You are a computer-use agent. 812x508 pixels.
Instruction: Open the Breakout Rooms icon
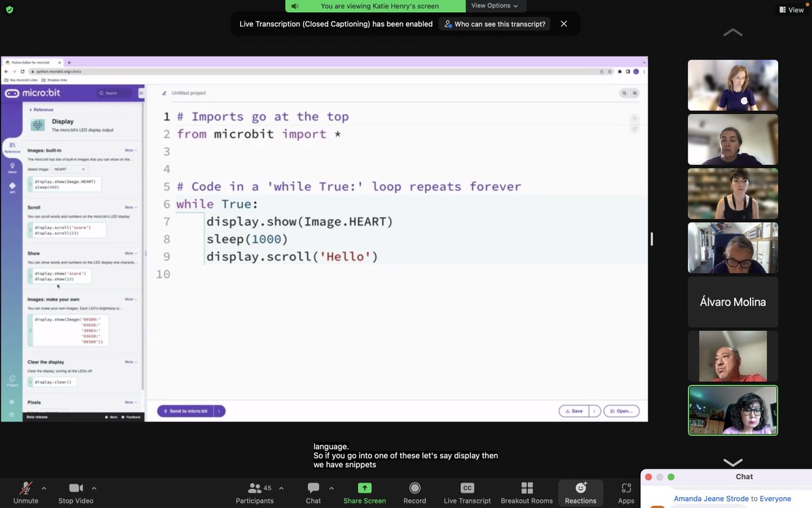pyautogui.click(x=526, y=488)
